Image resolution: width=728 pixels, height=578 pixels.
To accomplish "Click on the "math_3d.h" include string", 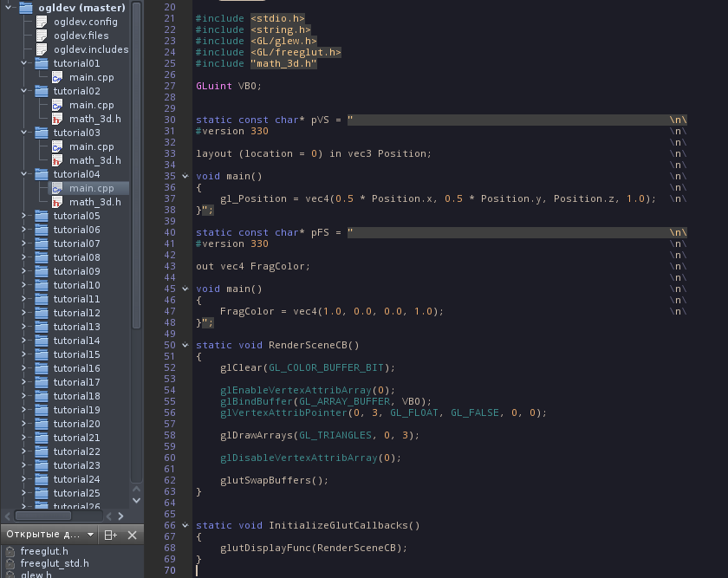I will click(x=283, y=63).
